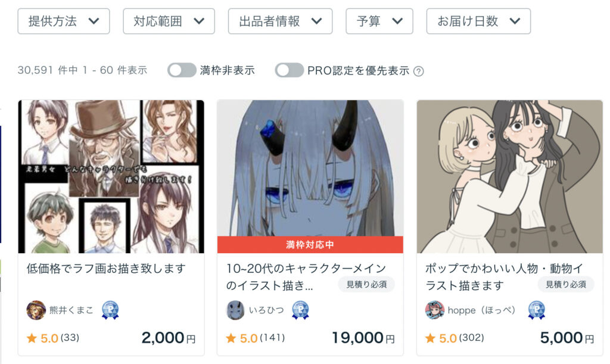Open the 提供方法 filter dropdown
The width and height of the screenshot is (610, 364).
pos(63,21)
